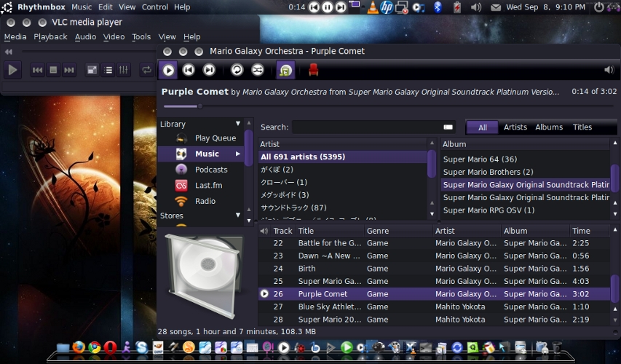Toggle VLC loop button
The height and width of the screenshot is (364, 621).
146,70
